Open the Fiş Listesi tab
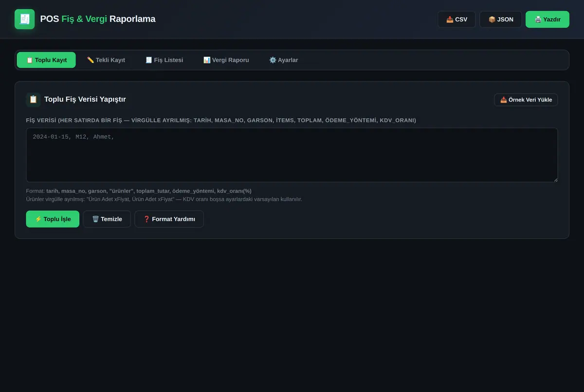 164,60
